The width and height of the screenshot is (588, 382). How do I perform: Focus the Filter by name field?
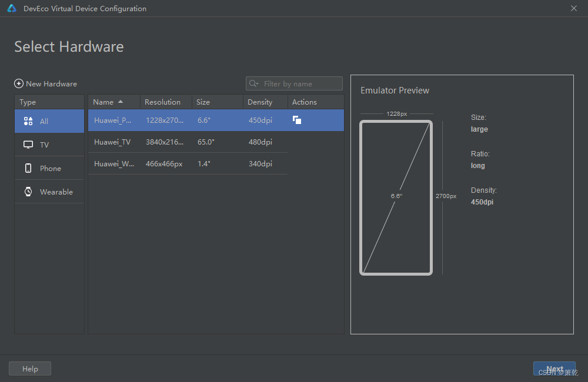(x=294, y=83)
